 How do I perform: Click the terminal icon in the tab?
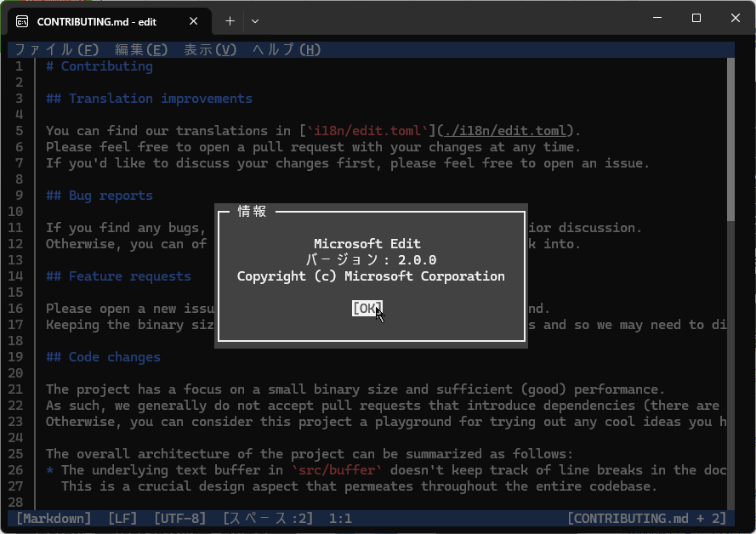coord(22,22)
